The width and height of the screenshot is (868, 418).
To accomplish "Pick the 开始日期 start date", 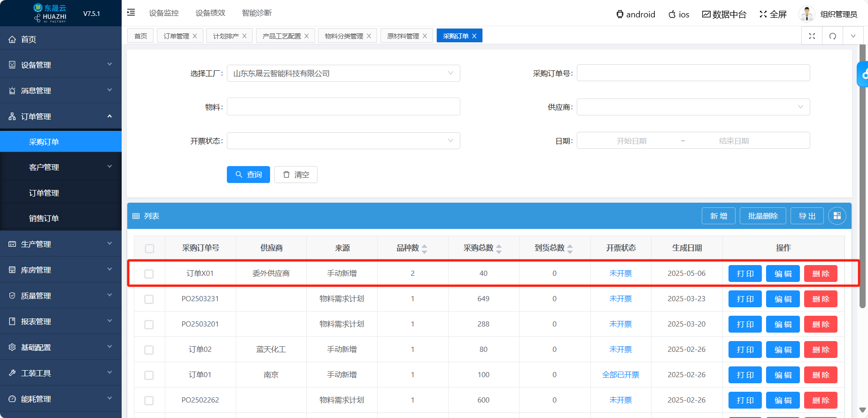I will pos(631,141).
